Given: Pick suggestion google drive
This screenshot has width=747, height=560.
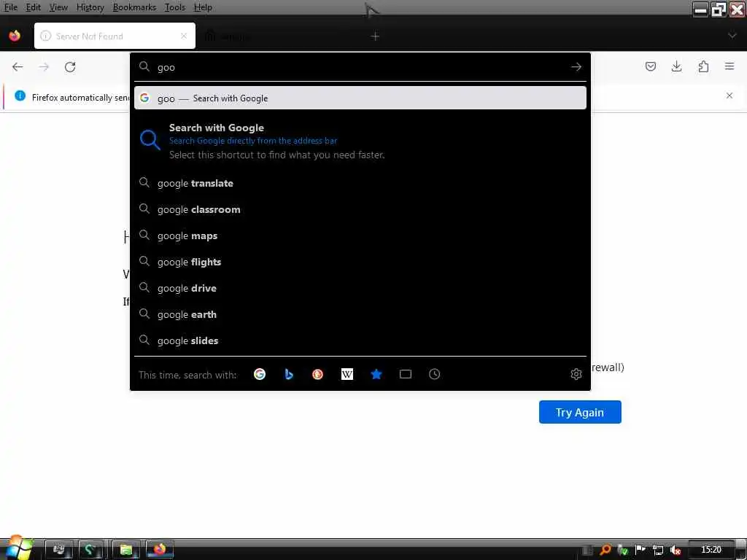Looking at the screenshot, I should 360,288.
